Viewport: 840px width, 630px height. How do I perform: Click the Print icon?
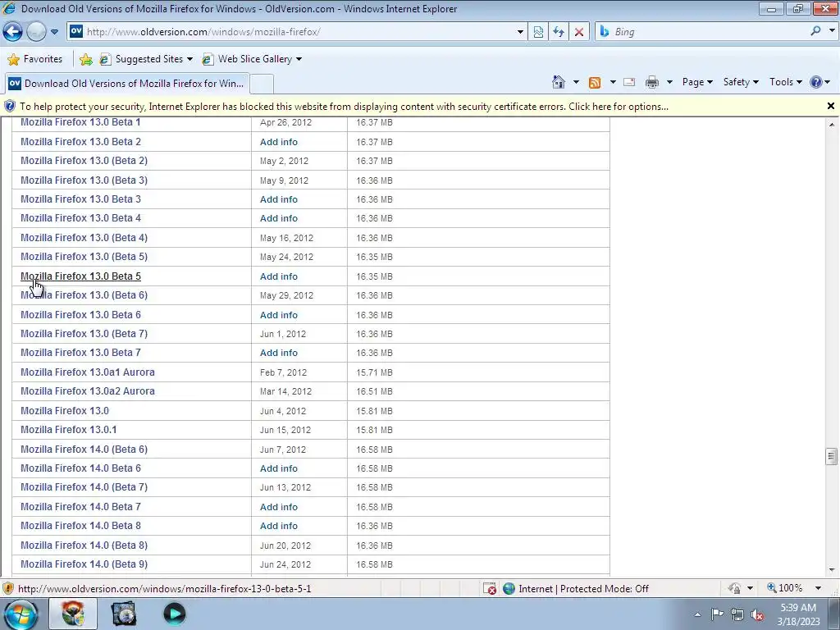(x=652, y=82)
